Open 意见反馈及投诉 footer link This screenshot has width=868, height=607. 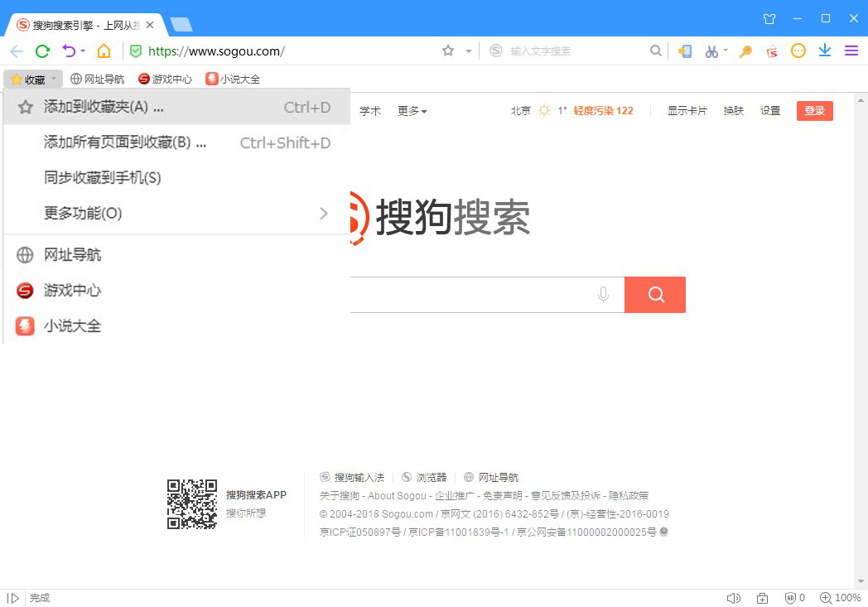point(566,496)
